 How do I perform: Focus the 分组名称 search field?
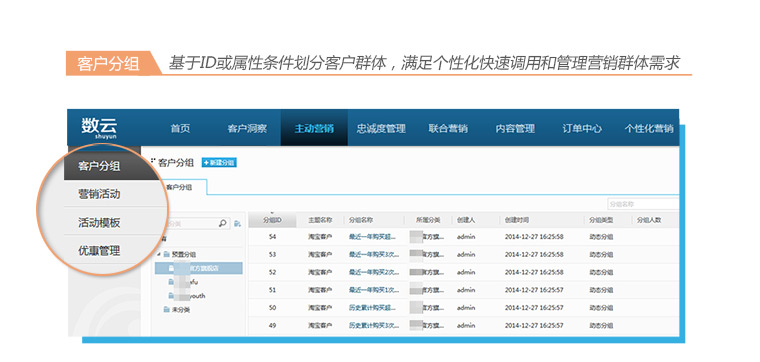click(643, 204)
